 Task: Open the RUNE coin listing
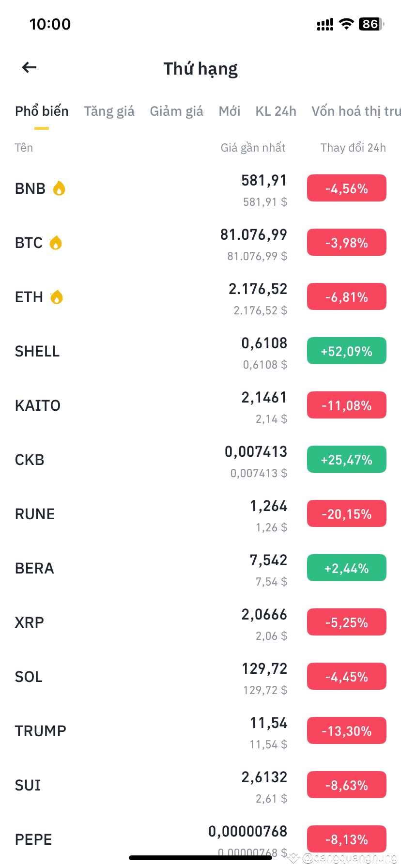click(200, 513)
